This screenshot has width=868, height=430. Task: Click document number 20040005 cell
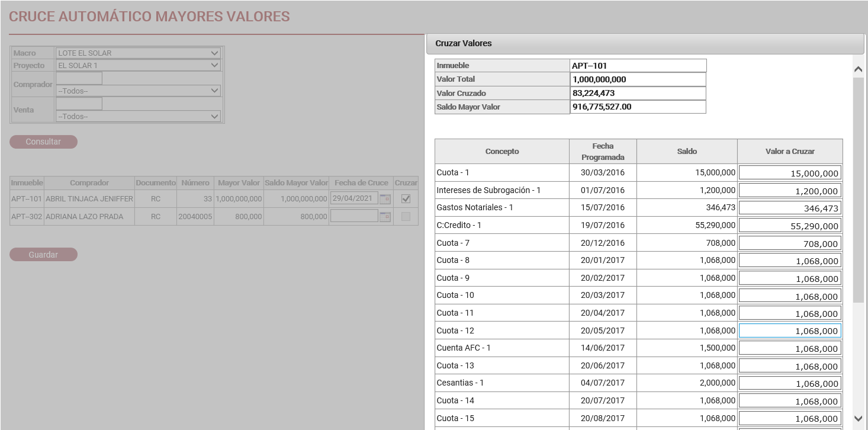(195, 217)
